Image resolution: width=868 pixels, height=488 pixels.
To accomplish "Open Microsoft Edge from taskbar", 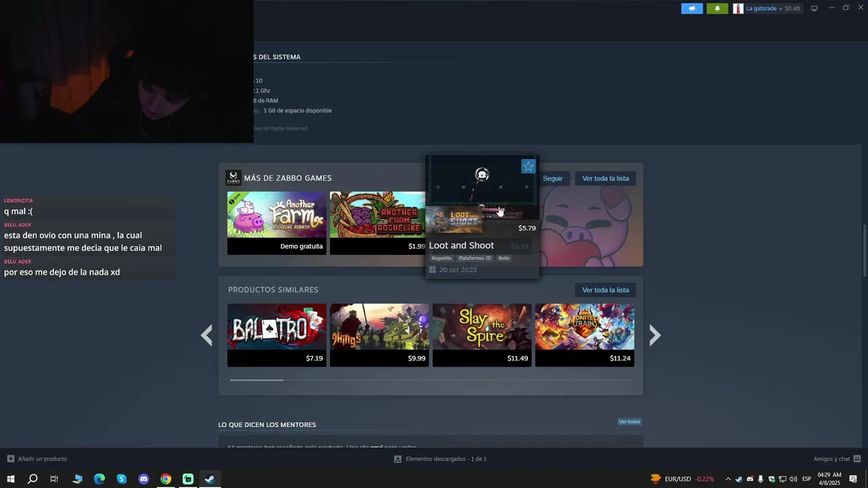I will pyautogui.click(x=99, y=479).
